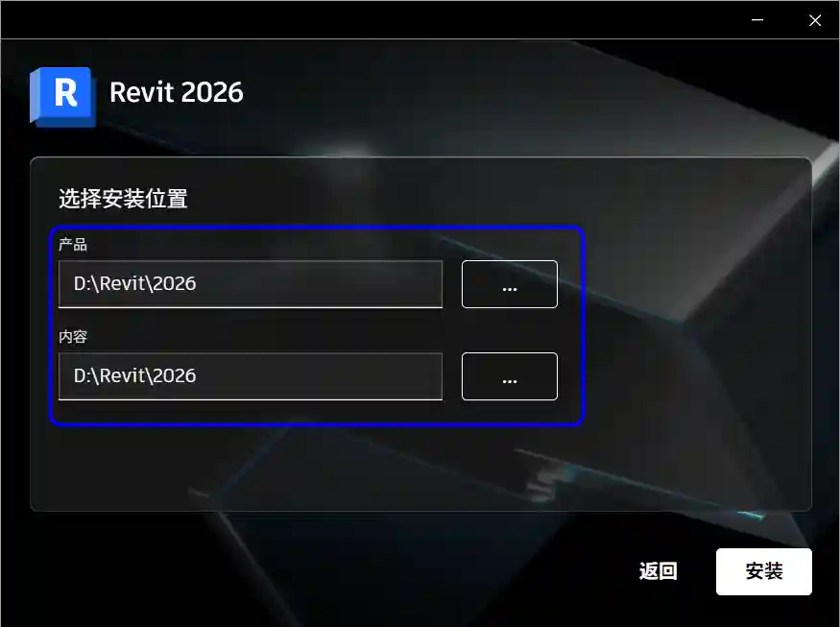Go back with the 返回 button
This screenshot has width=840, height=627.
[x=658, y=571]
